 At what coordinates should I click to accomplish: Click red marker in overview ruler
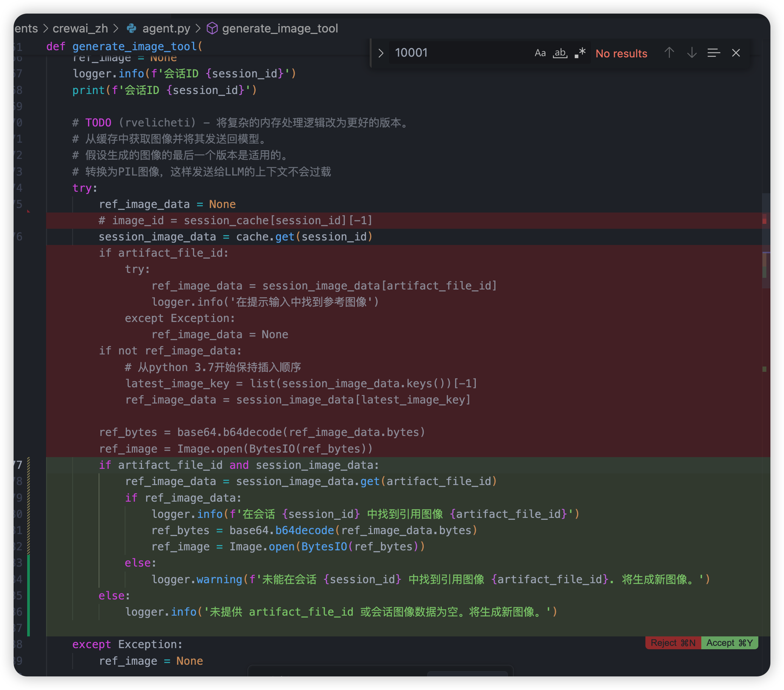[x=764, y=220]
